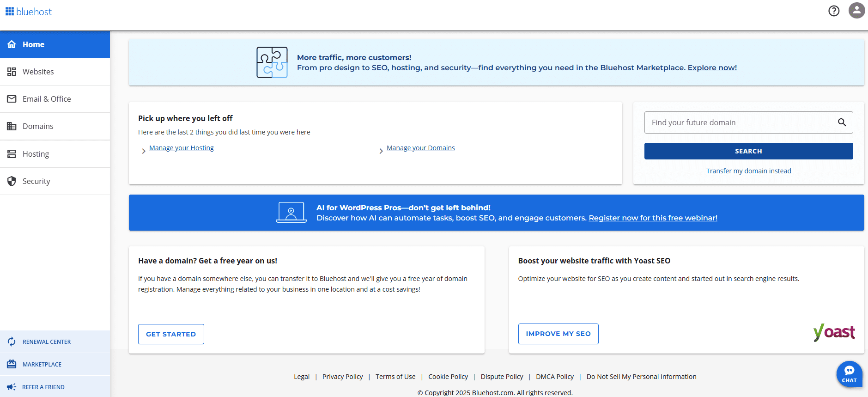Click the Websites dashboard icon
The height and width of the screenshot is (397, 868).
click(x=12, y=72)
